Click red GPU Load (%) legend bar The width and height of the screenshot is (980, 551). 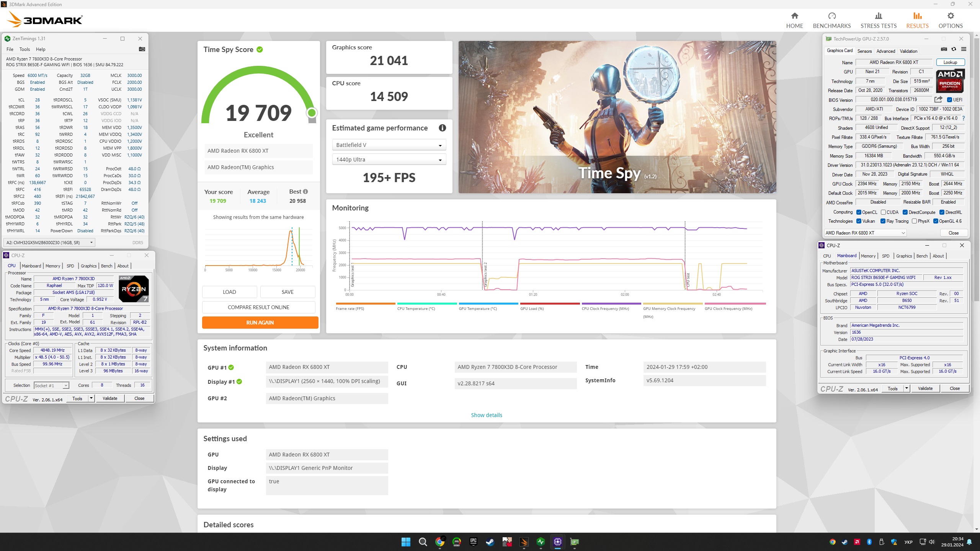(550, 304)
